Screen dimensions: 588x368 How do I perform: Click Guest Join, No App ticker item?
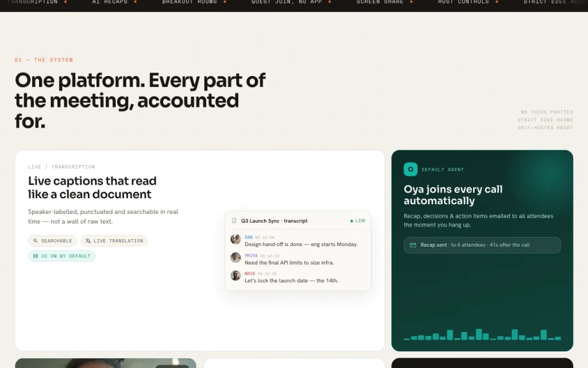pyautogui.click(x=287, y=2)
